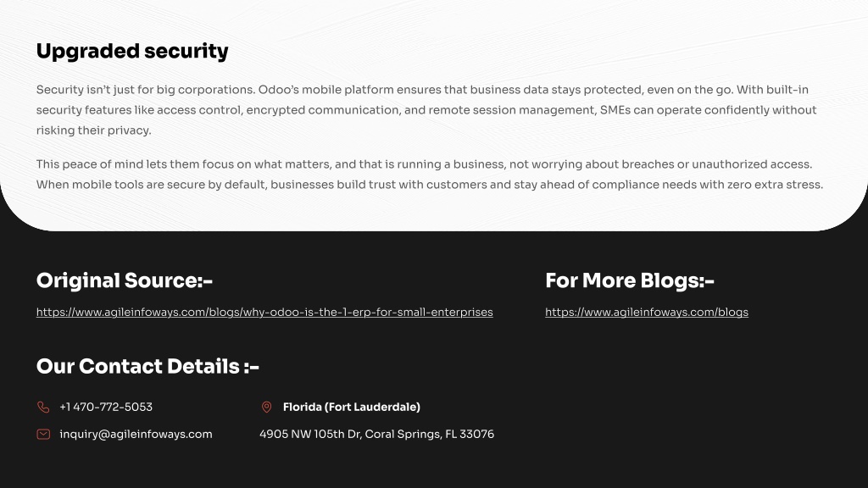Click the paragraph starting "Security isn't just"
Screen dimensions: 868x488
426,110
